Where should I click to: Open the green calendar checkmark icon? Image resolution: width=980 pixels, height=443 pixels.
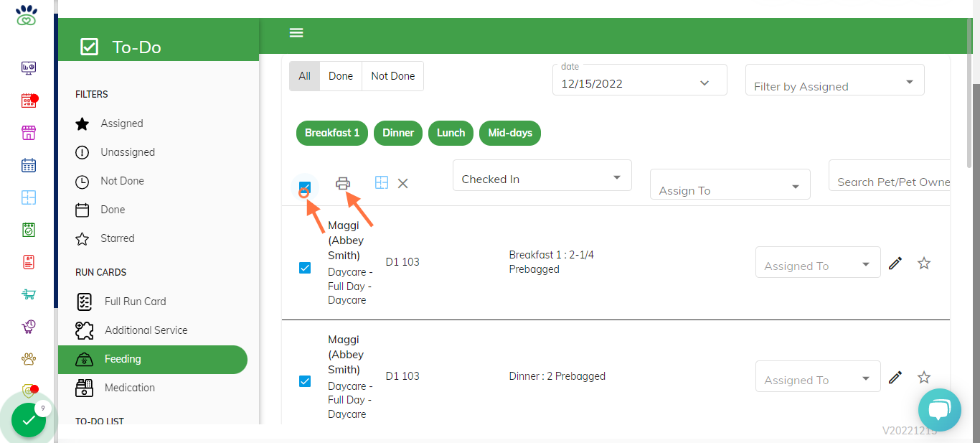tap(29, 230)
